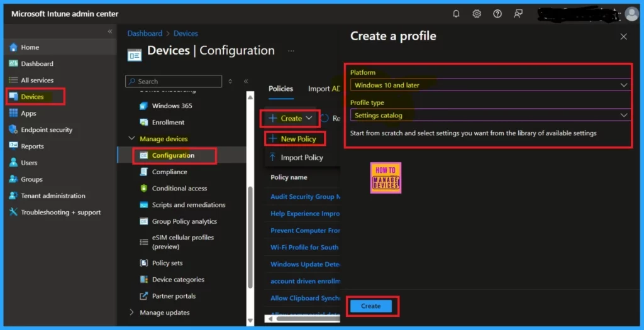Switch to the Import AD tab
The image size is (644, 330).
[x=324, y=89]
